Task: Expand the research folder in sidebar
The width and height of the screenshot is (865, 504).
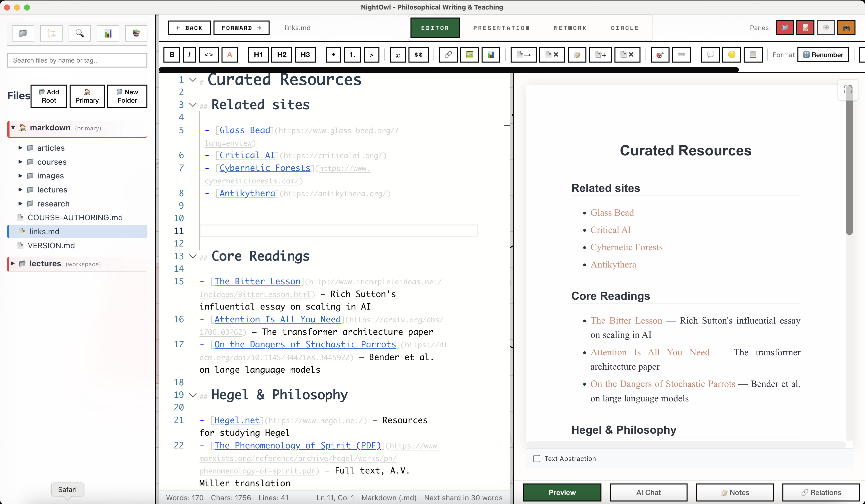Action: (20, 203)
